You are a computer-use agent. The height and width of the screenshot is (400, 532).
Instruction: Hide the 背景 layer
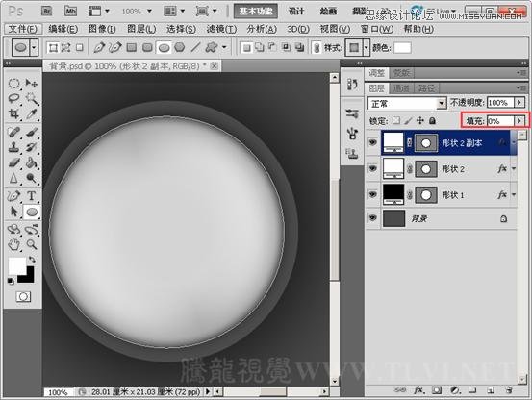[373, 218]
